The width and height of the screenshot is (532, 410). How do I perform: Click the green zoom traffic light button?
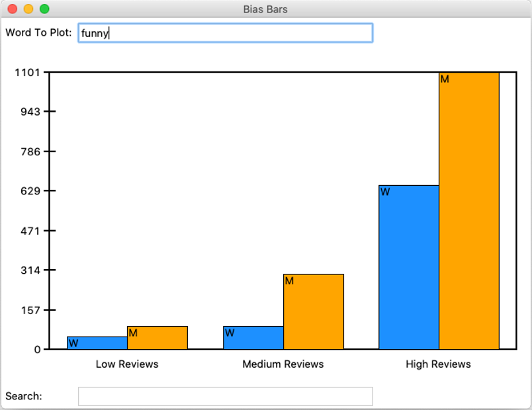pos(42,9)
